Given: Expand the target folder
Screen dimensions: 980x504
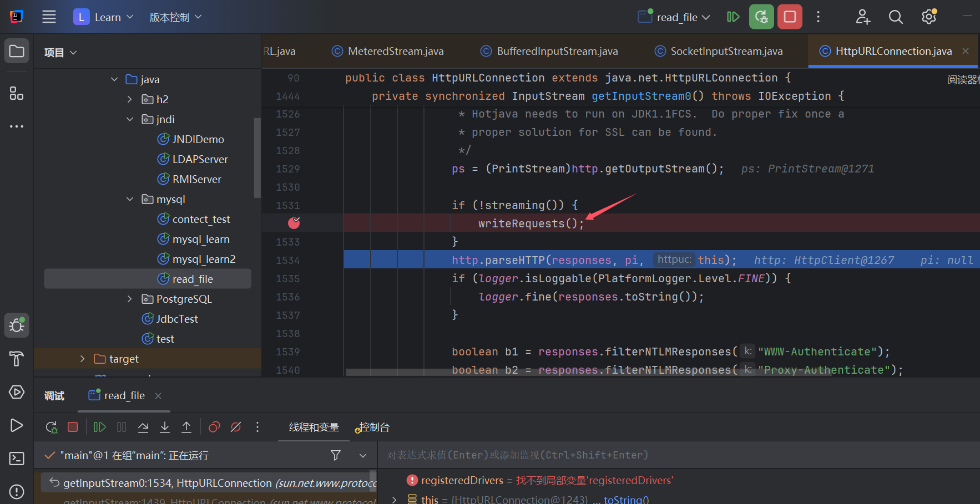Looking at the screenshot, I should click(x=82, y=359).
